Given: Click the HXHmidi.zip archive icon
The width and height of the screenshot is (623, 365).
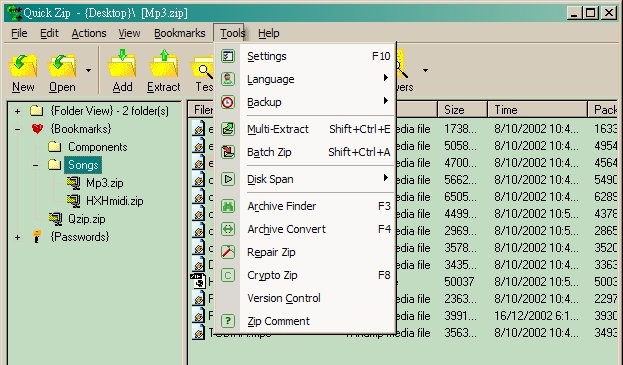Looking at the screenshot, I should 74,201.
